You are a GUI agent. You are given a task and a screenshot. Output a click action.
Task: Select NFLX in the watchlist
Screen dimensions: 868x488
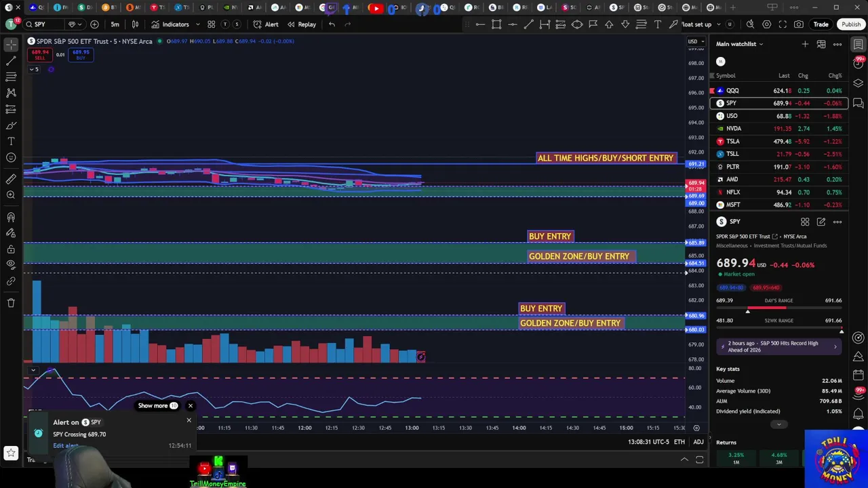778,192
